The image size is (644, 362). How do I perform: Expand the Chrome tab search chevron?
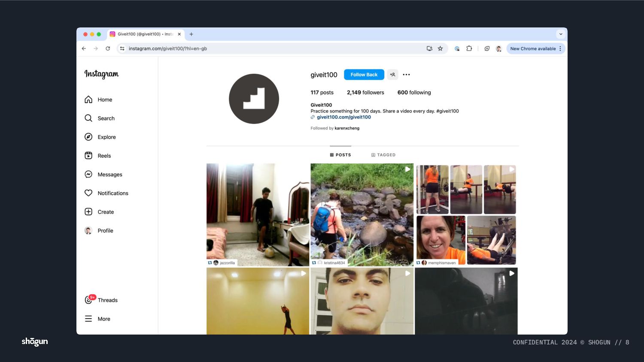tap(560, 34)
